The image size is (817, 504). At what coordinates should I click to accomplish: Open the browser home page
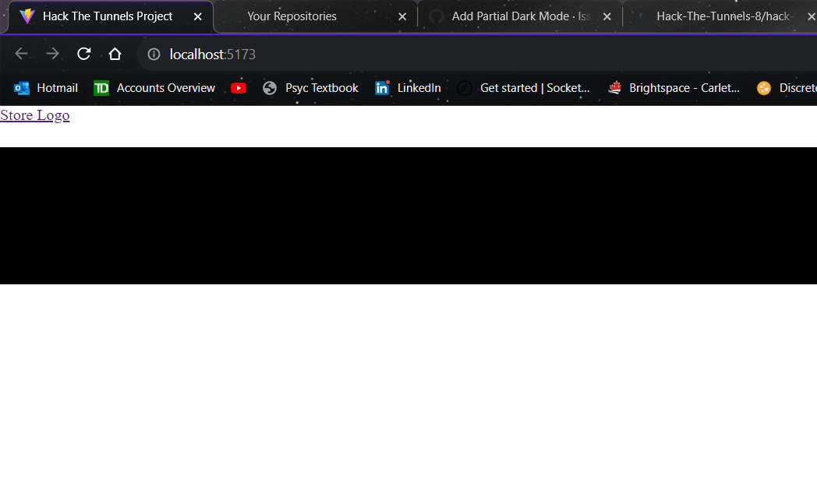[x=115, y=54]
